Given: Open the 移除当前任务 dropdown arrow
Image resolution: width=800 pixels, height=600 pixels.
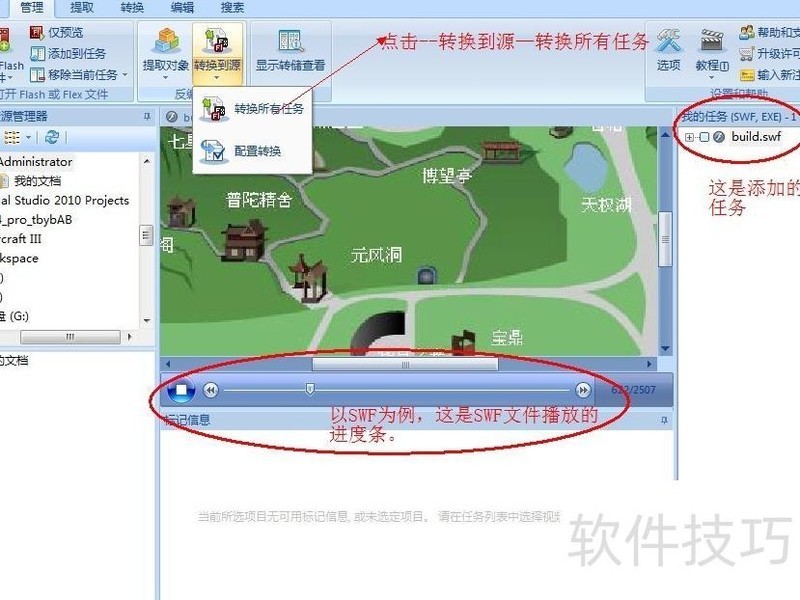Looking at the screenshot, I should tap(124, 75).
